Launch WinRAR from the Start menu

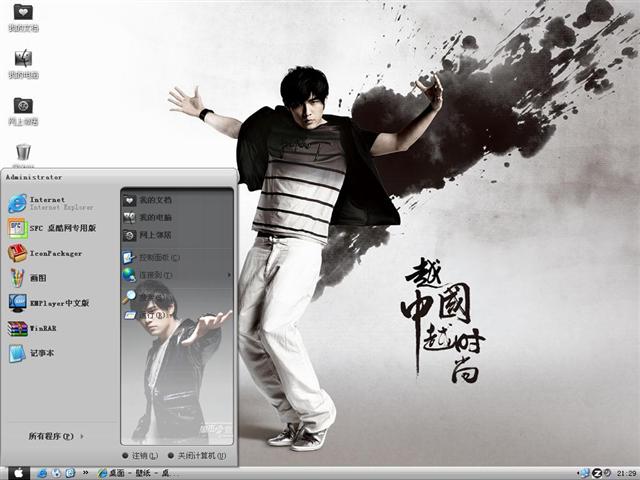42,327
